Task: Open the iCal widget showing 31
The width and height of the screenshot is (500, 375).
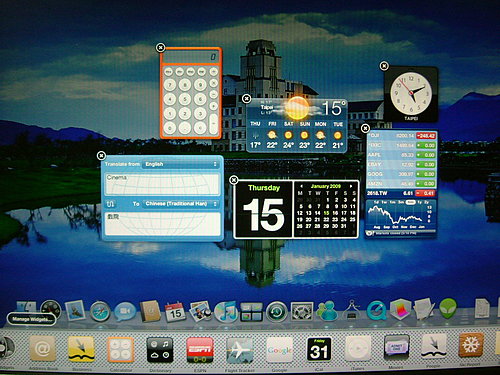Action: [319, 349]
